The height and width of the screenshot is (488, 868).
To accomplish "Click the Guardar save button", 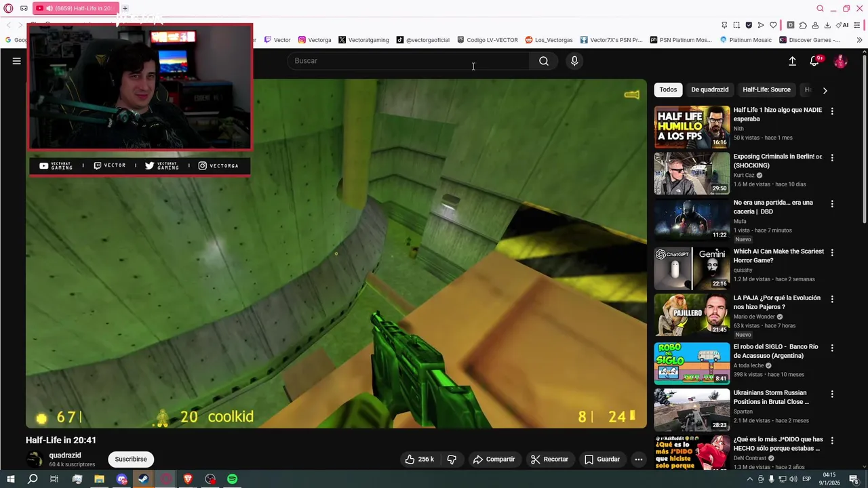I will [x=602, y=459].
